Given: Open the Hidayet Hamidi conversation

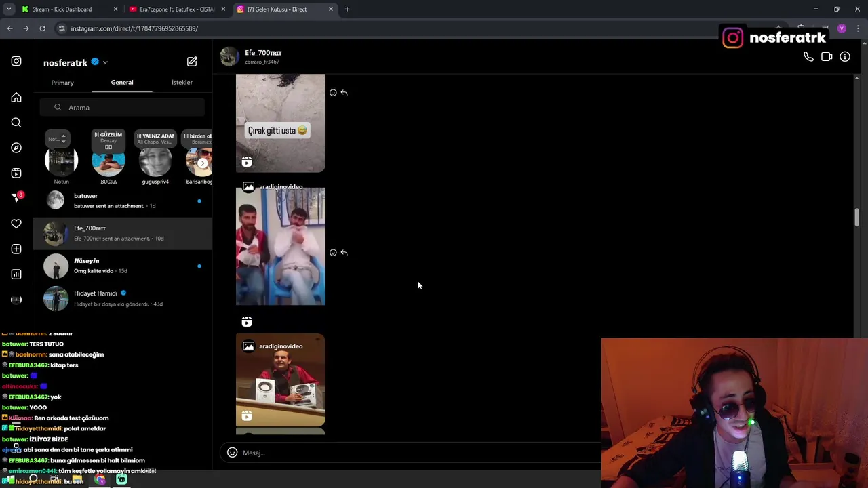Looking at the screenshot, I should click(x=123, y=298).
